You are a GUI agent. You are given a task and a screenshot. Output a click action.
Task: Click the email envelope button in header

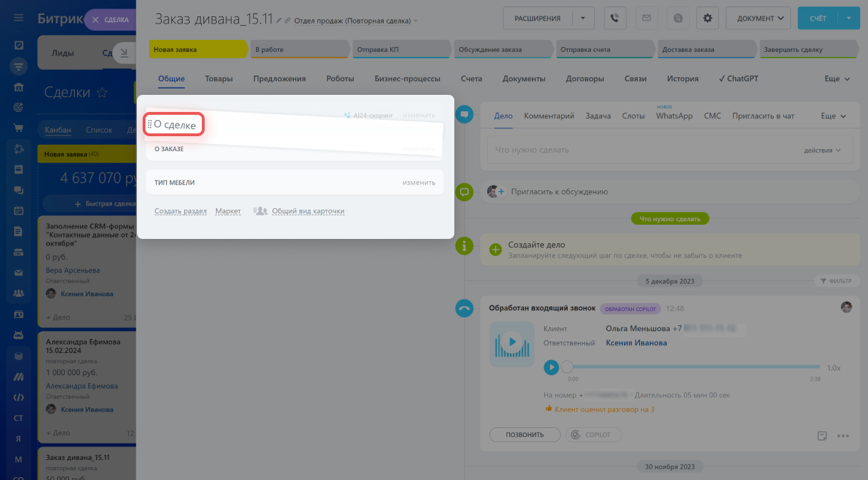(x=646, y=19)
